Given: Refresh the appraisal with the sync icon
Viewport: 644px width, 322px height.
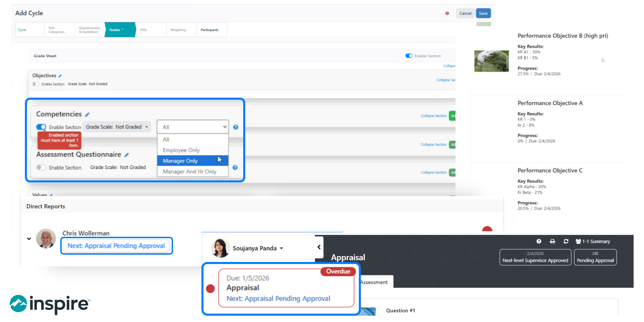Looking at the screenshot, I should coord(566,241).
